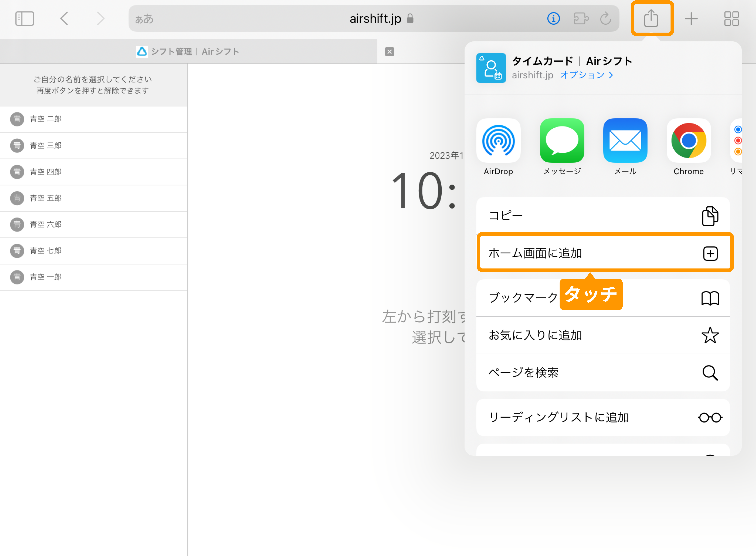This screenshot has width=756, height=556.
Task: Select employee 青空 六郎
Action: pyautogui.click(x=94, y=224)
